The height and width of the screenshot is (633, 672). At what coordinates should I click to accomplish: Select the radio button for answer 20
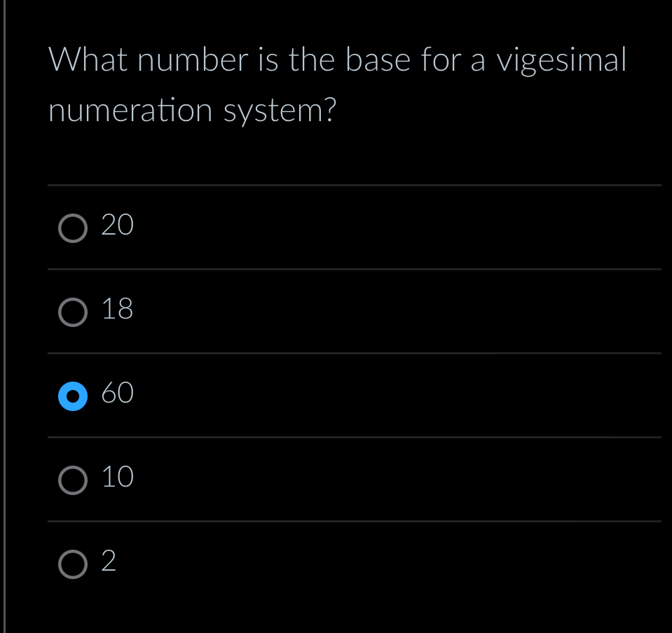pos(73,228)
